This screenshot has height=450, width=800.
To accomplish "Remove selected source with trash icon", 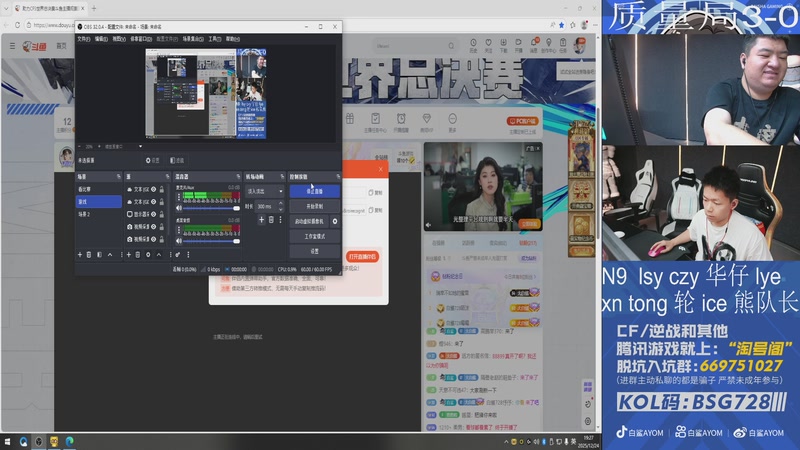I will (x=138, y=255).
